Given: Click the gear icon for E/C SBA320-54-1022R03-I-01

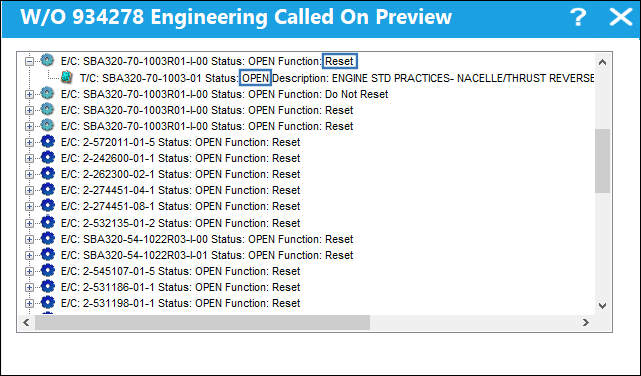Looking at the screenshot, I should click(x=47, y=255).
